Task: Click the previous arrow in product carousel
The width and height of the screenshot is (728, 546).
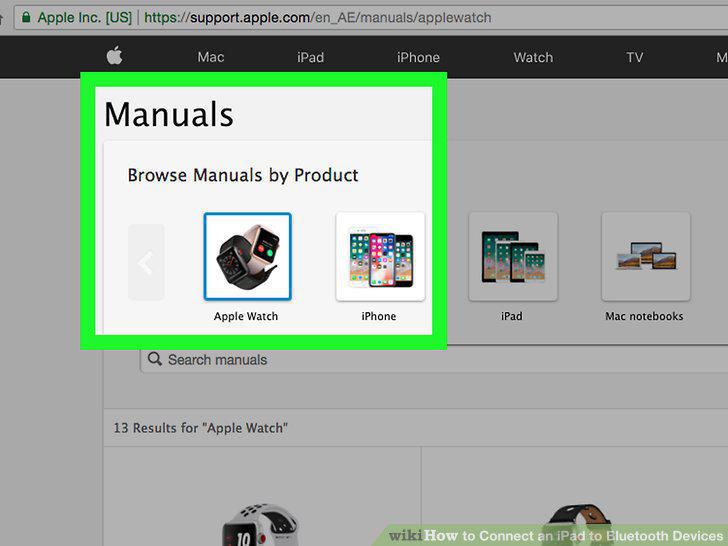Action: tap(146, 262)
